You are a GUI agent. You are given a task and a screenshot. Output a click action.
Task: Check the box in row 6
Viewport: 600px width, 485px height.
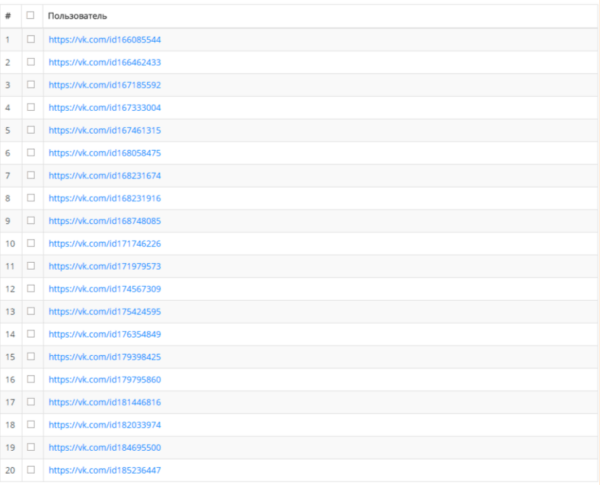31,152
